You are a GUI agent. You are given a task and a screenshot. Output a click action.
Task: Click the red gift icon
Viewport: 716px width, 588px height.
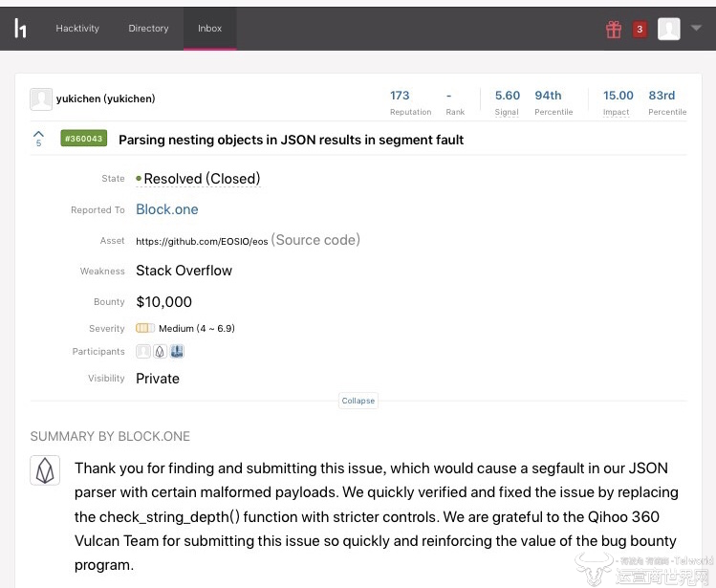[x=614, y=30]
